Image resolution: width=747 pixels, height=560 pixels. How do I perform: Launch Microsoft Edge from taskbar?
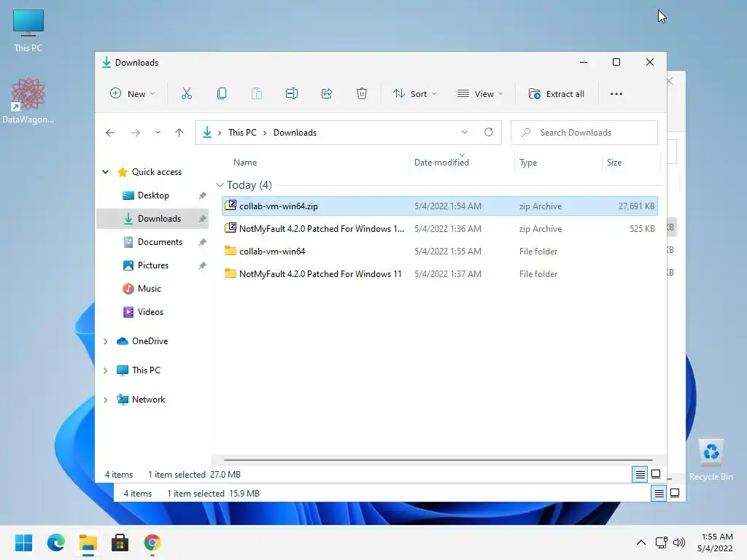[56, 542]
